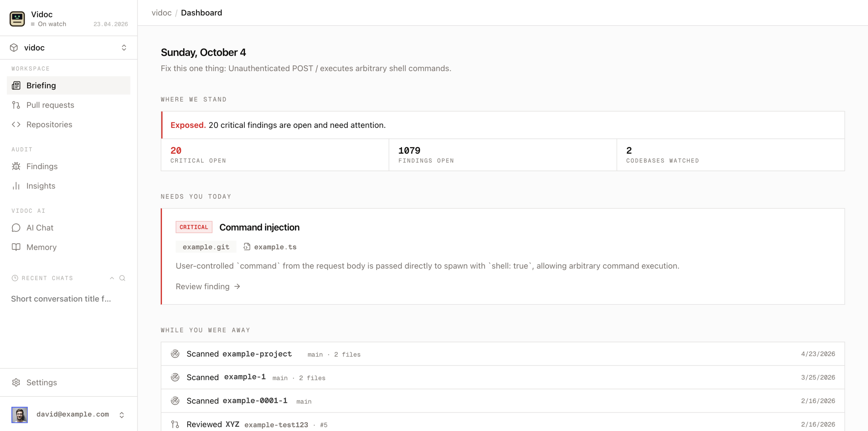Image resolution: width=868 pixels, height=431 pixels.
Task: Click the example.git repository tag
Action: (206, 247)
